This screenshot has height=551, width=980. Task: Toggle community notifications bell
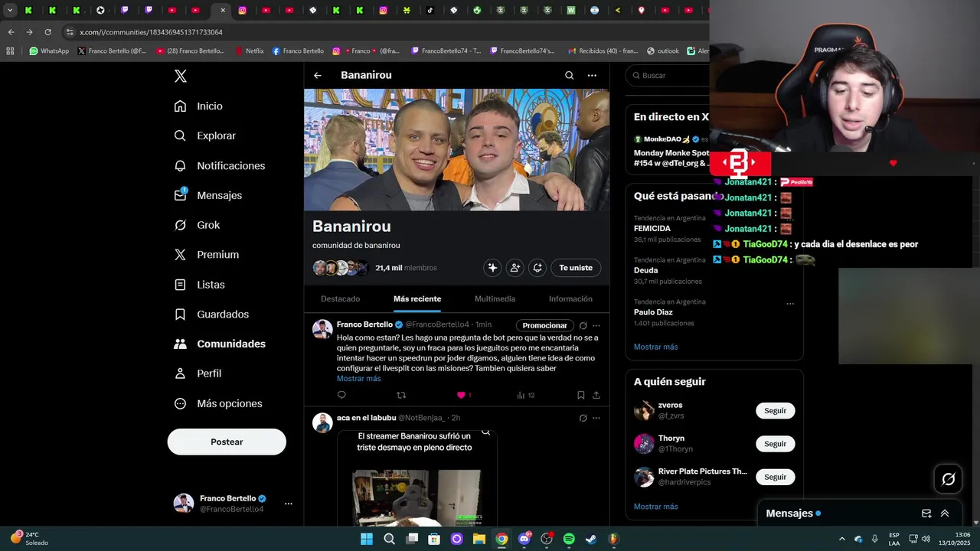(537, 268)
